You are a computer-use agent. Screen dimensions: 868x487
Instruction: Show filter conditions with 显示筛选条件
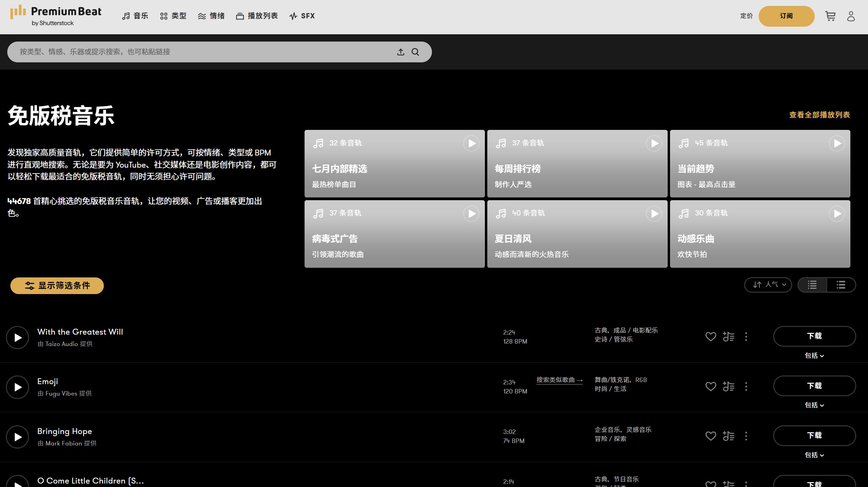(x=57, y=285)
